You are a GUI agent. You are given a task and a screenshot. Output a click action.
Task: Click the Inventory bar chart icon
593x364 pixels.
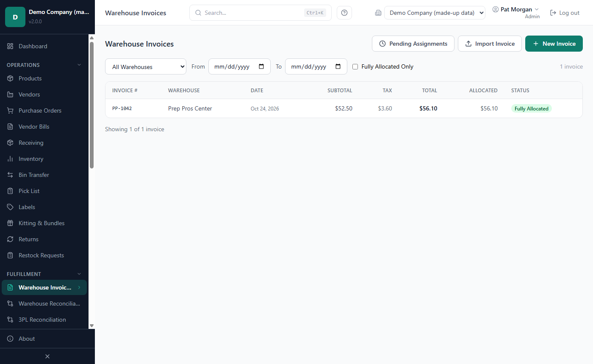pyautogui.click(x=10, y=159)
